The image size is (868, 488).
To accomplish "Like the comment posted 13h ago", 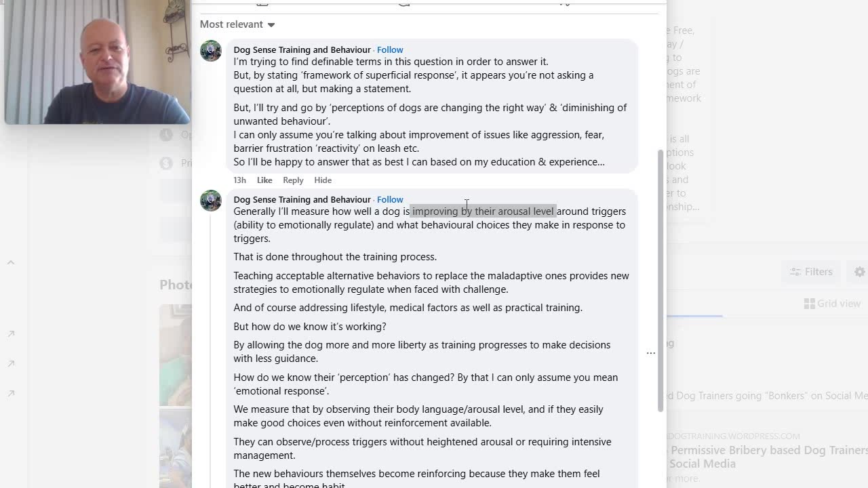I will point(264,180).
